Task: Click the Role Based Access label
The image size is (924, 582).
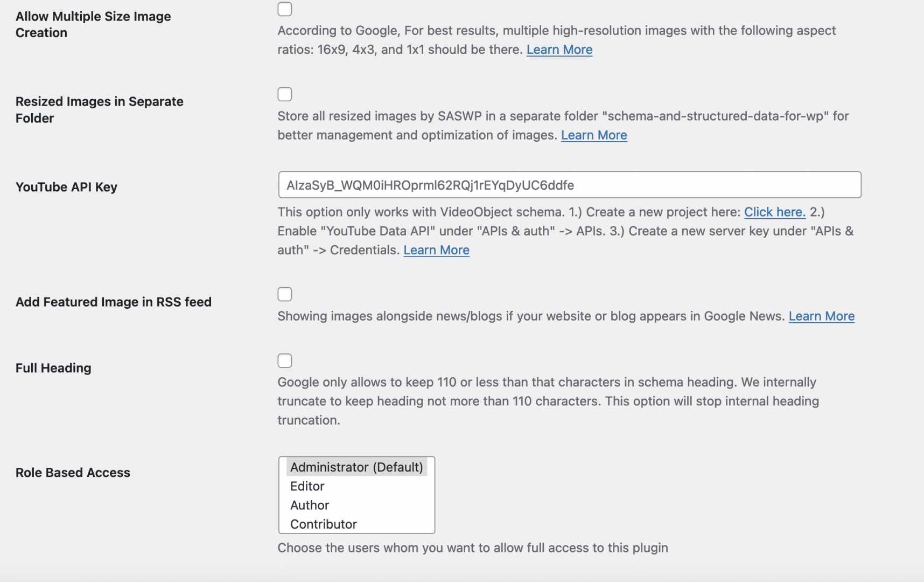Action: point(73,473)
